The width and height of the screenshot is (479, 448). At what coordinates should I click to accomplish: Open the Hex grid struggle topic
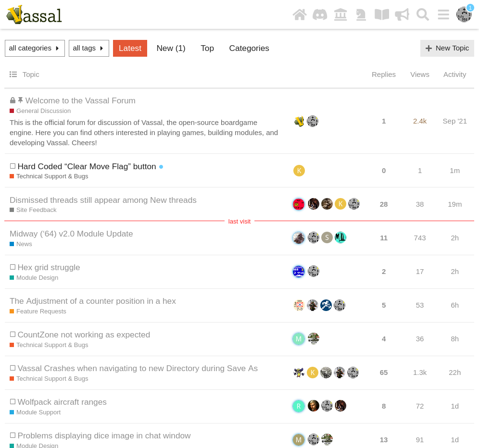[x=49, y=267]
